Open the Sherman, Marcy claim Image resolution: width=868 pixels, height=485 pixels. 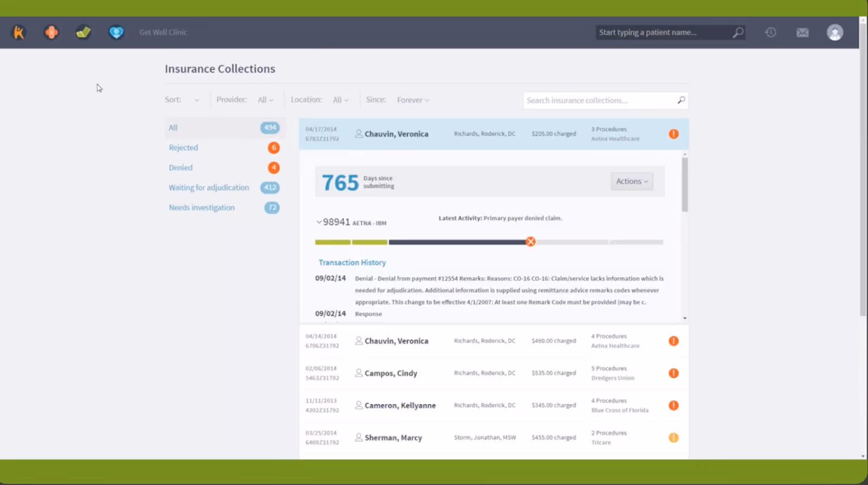[494, 437]
